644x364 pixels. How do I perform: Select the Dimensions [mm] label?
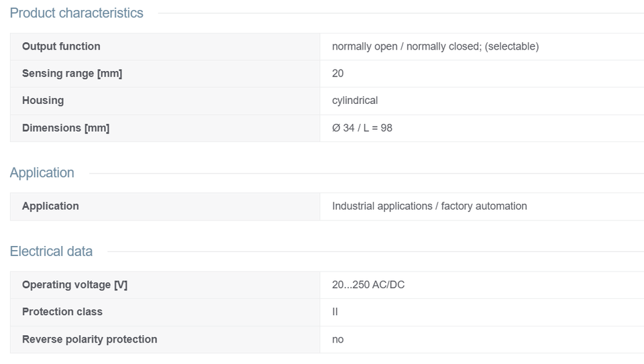click(x=66, y=128)
